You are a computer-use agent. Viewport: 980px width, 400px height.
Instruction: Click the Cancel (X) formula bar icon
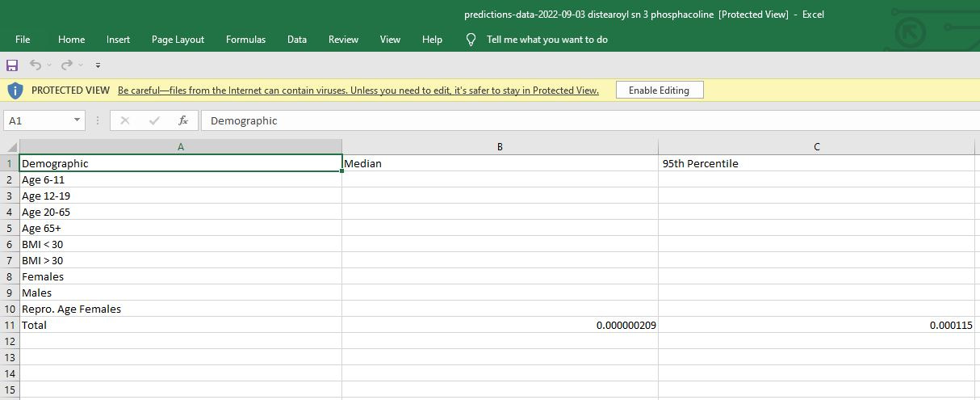(124, 120)
